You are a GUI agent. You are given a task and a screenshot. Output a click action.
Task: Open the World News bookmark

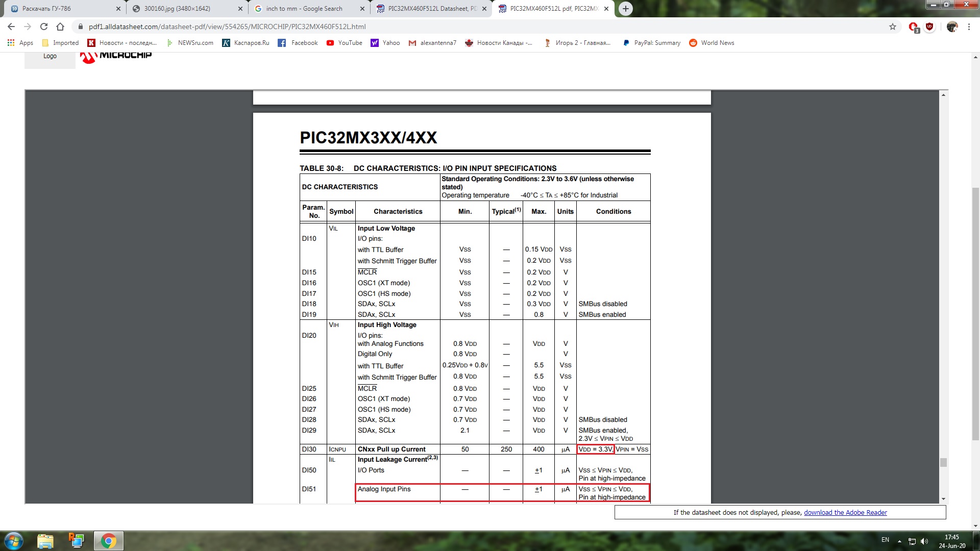point(712,43)
